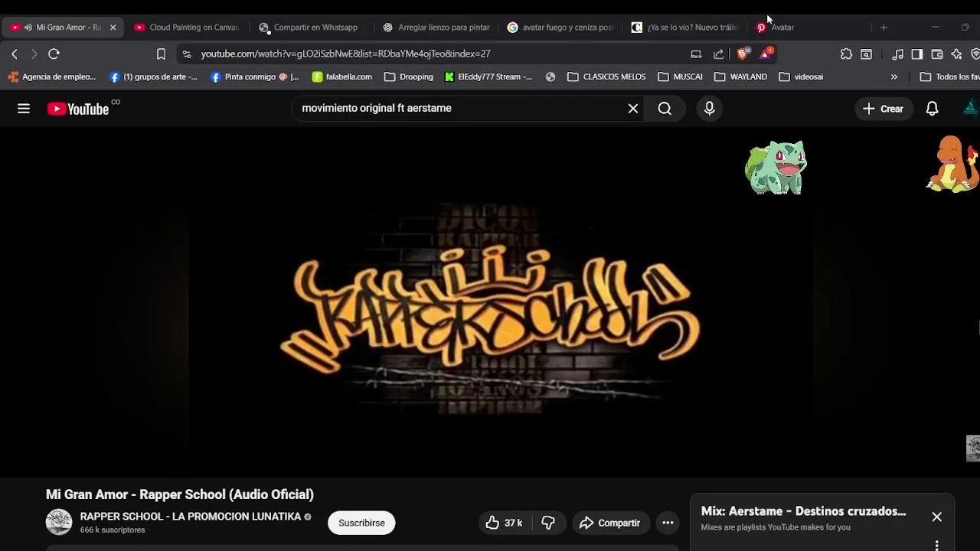Image resolution: width=980 pixels, height=551 pixels.
Task: Open Brave Rewards triangle icon
Action: (x=766, y=53)
